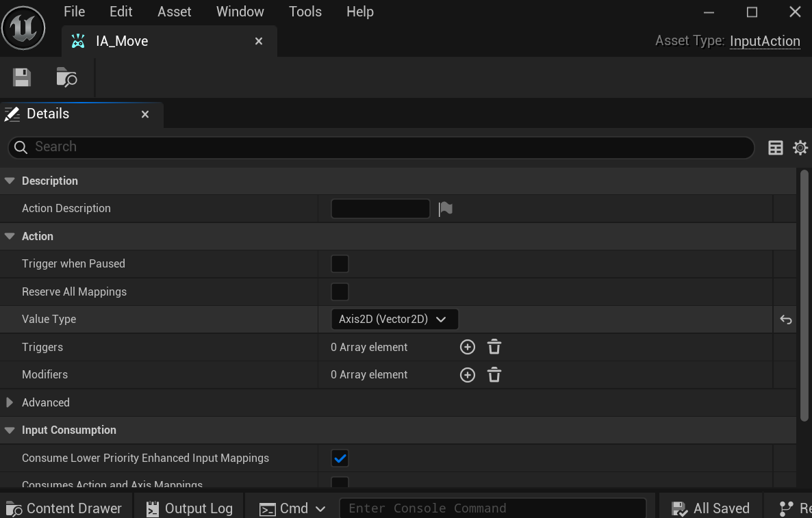
Task: Open the Cmd console type dropdown
Action: (x=292, y=508)
